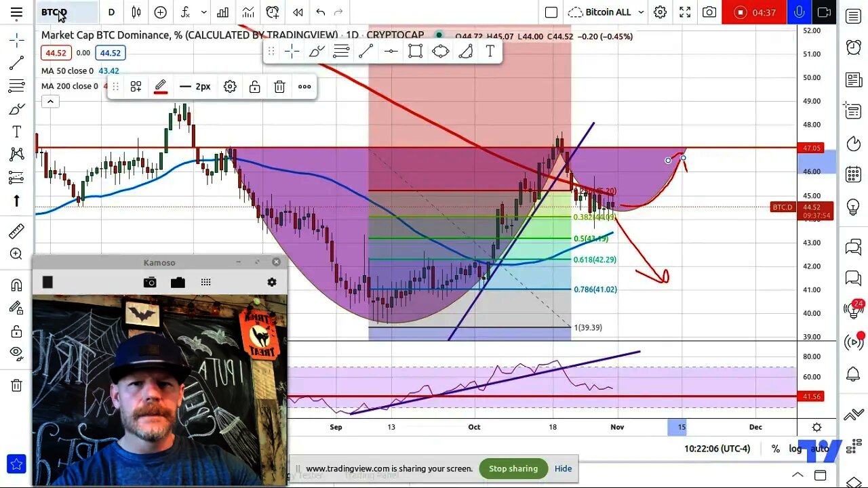Open indicator templates bar chart icon
The height and width of the screenshot is (488, 868).
[222, 12]
